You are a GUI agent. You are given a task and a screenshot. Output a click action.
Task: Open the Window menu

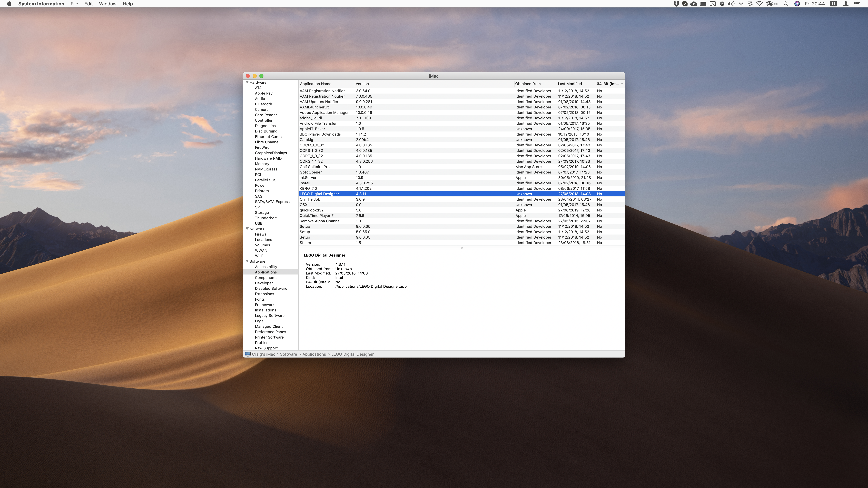(x=107, y=4)
